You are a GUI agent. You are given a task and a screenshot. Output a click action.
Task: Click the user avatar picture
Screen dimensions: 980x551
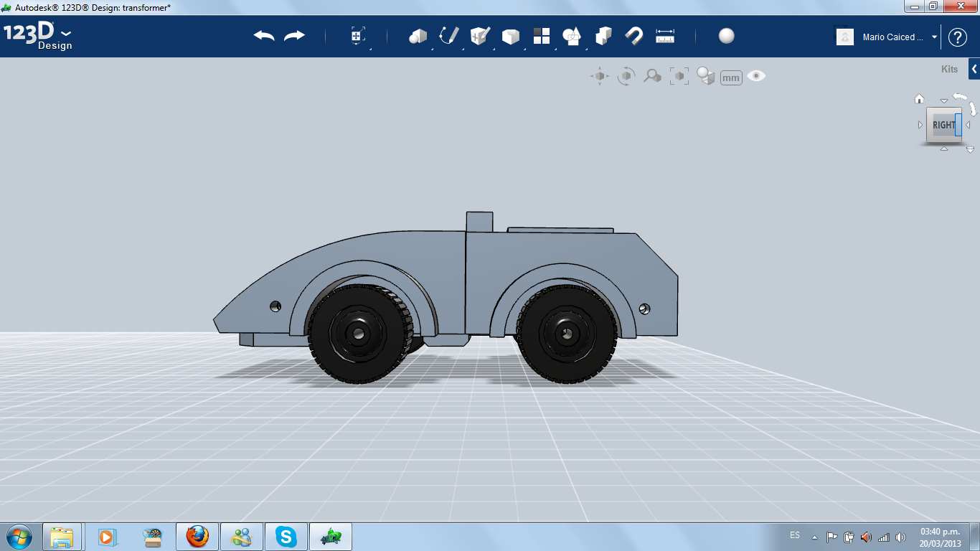pos(845,37)
